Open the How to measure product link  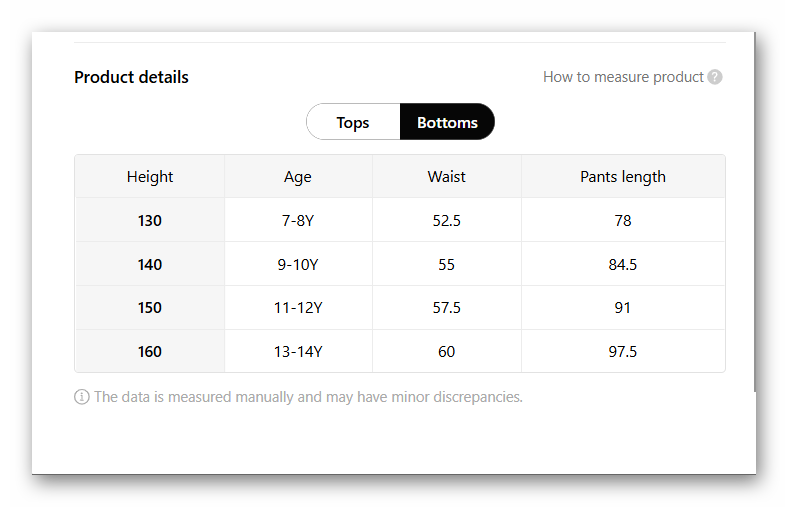point(623,77)
